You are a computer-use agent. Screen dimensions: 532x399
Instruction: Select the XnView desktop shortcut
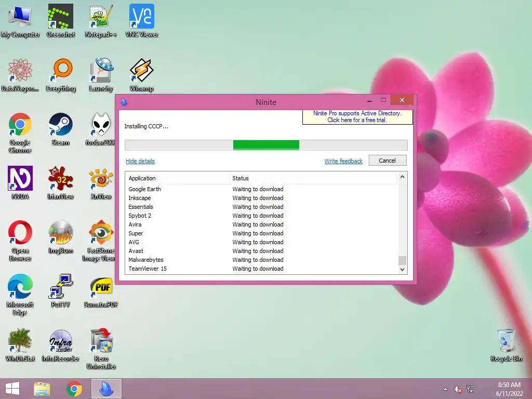click(x=101, y=183)
